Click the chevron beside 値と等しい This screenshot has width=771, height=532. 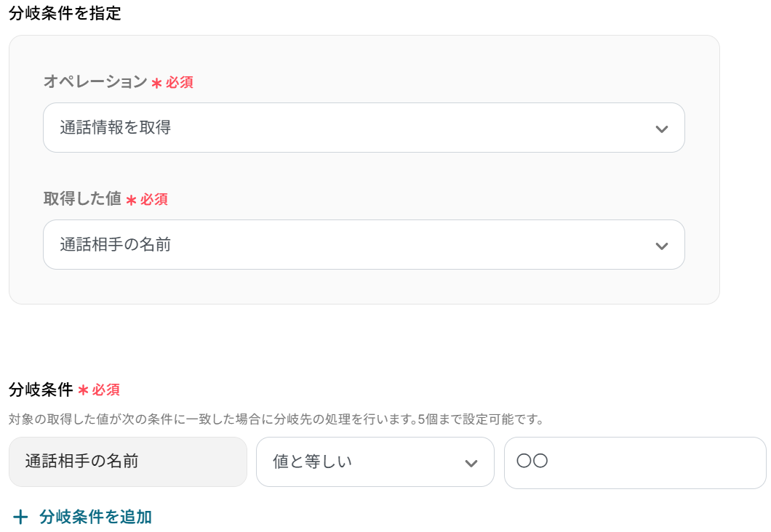coord(471,463)
